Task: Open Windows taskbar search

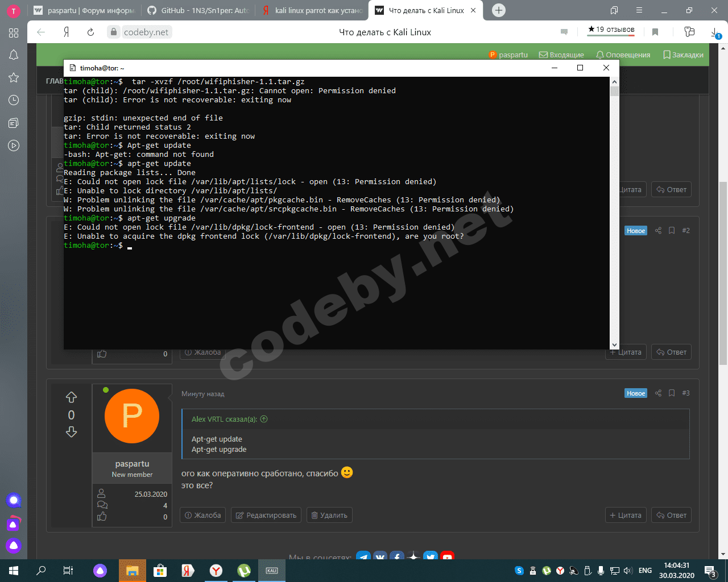Action: point(41,571)
